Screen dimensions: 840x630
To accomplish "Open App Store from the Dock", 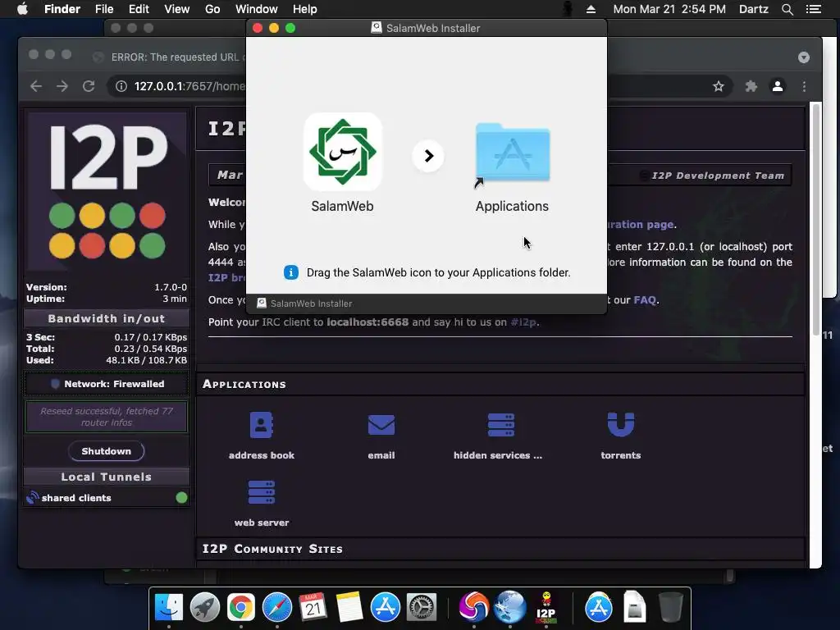I will pos(386,607).
